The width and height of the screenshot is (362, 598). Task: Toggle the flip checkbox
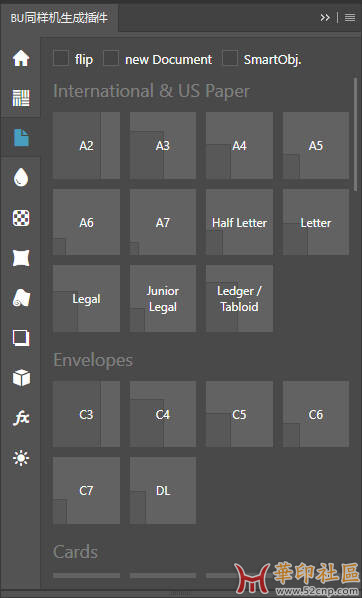61,58
